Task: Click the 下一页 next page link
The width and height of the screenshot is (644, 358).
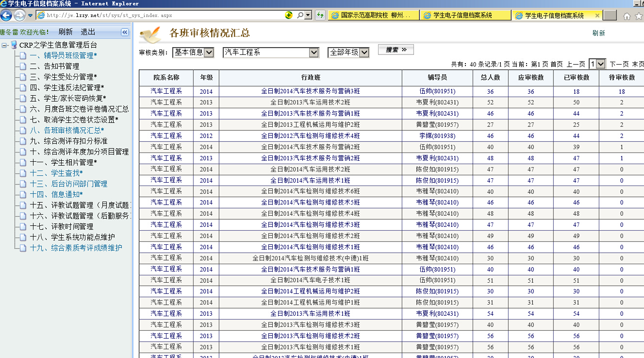Action: coord(619,64)
